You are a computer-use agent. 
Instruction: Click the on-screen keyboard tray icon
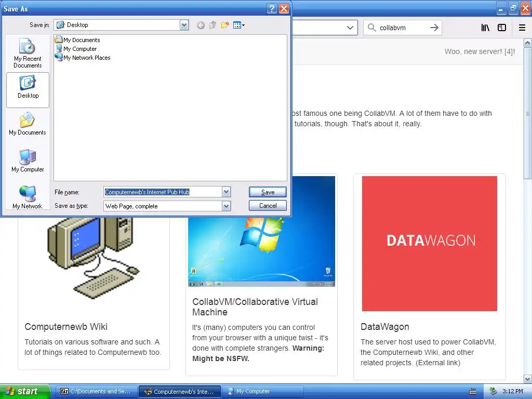[473, 392]
